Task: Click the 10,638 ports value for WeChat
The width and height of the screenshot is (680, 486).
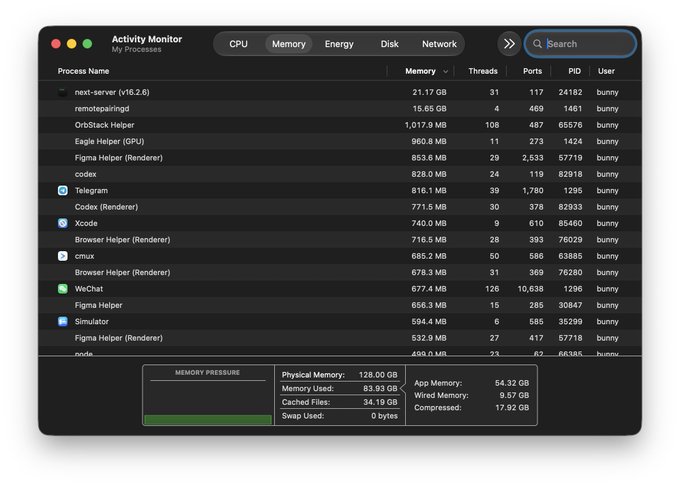Action: click(x=530, y=289)
